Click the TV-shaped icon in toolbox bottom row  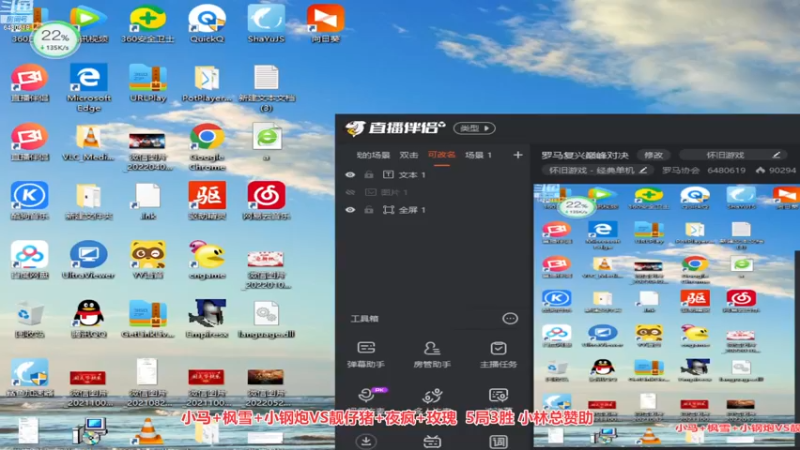pos(432,441)
